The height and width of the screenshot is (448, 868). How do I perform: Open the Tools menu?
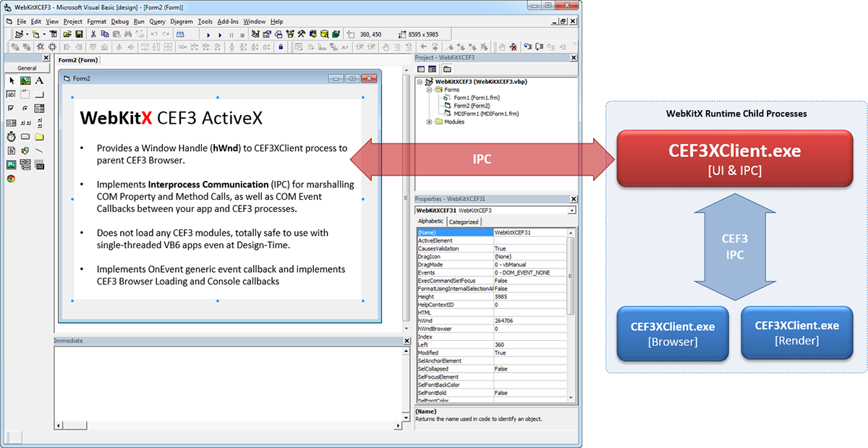coord(205,22)
